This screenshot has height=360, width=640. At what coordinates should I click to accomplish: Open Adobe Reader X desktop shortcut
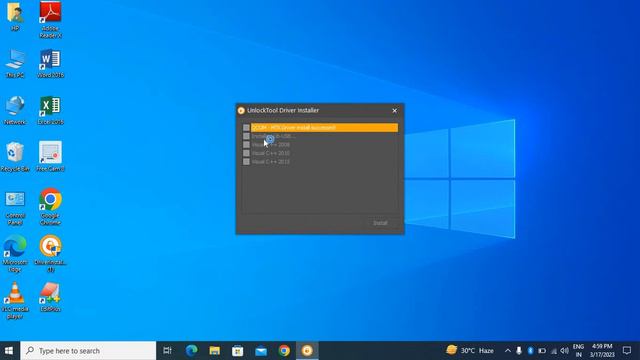[50, 19]
